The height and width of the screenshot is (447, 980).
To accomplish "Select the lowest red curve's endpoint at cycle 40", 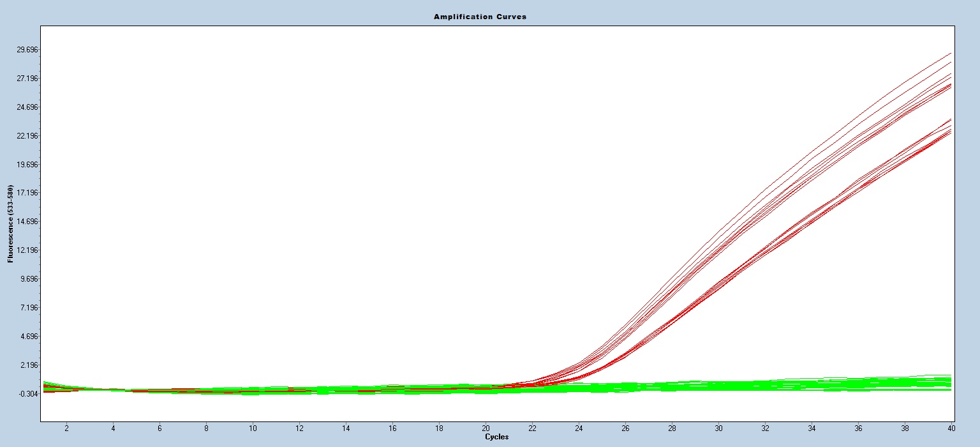I will pos(951,132).
